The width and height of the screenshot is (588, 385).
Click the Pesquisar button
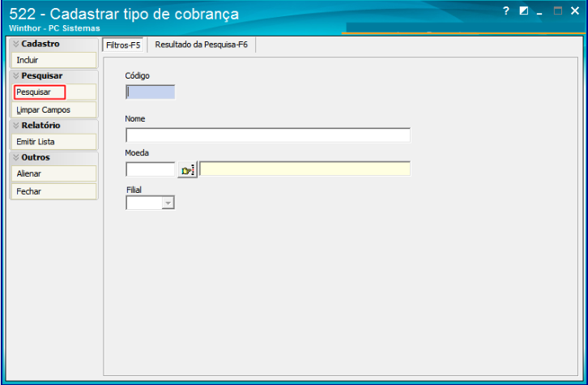(54, 92)
